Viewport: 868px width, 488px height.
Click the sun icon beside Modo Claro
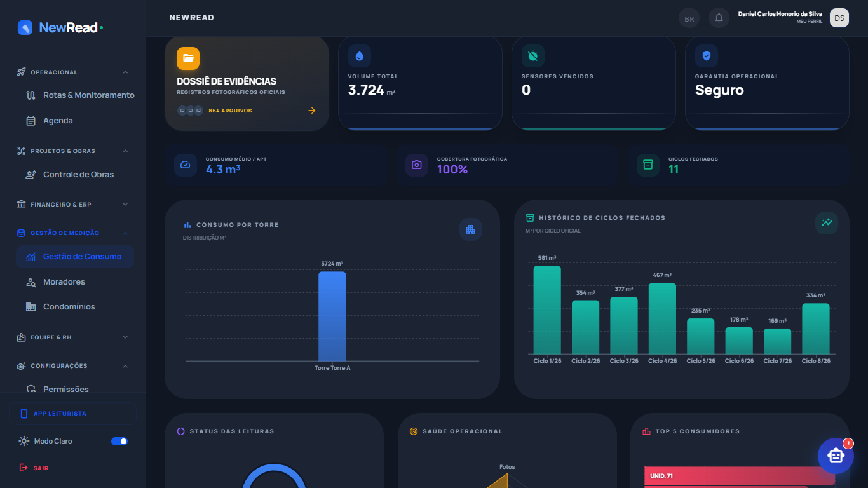coord(24,441)
